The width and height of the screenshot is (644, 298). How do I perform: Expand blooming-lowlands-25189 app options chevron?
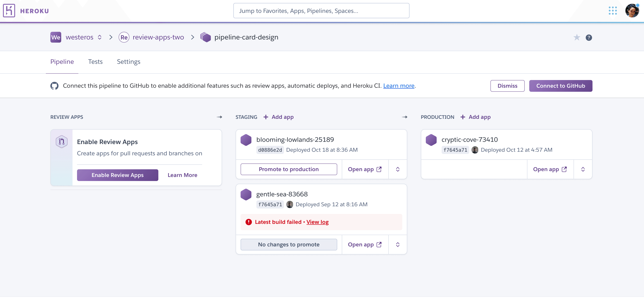click(397, 169)
